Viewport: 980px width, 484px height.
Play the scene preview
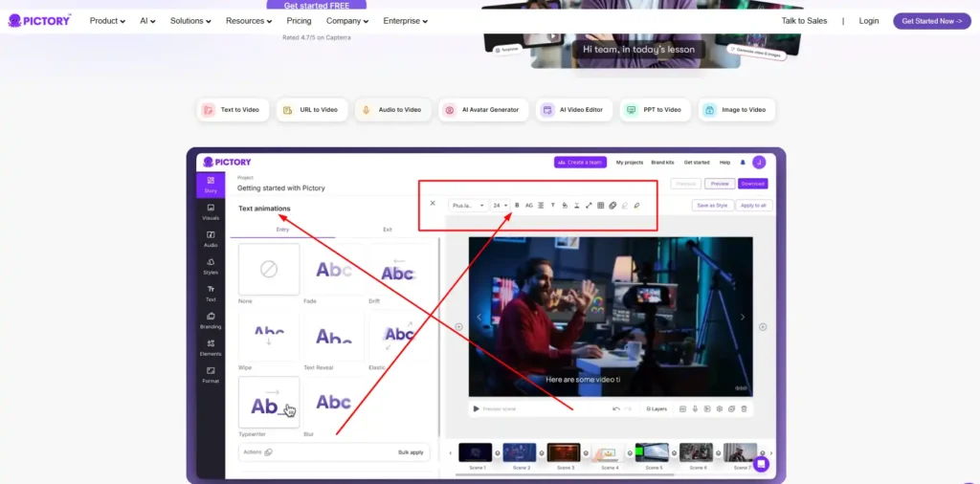[477, 409]
